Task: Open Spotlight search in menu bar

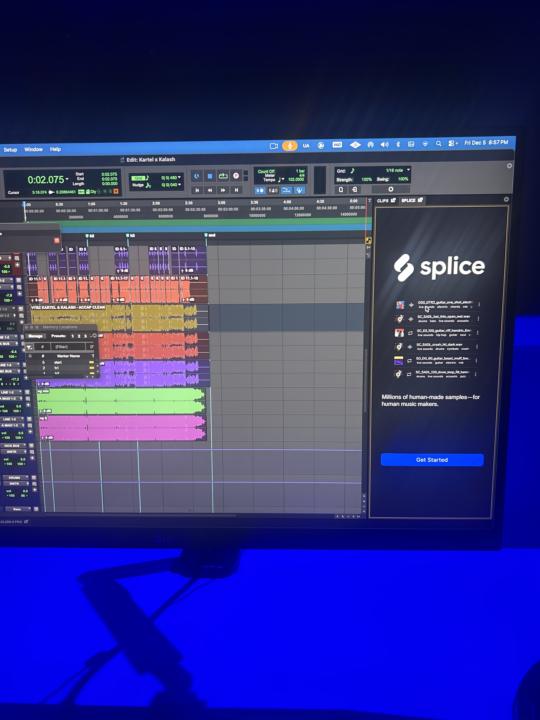Action: coord(439,144)
